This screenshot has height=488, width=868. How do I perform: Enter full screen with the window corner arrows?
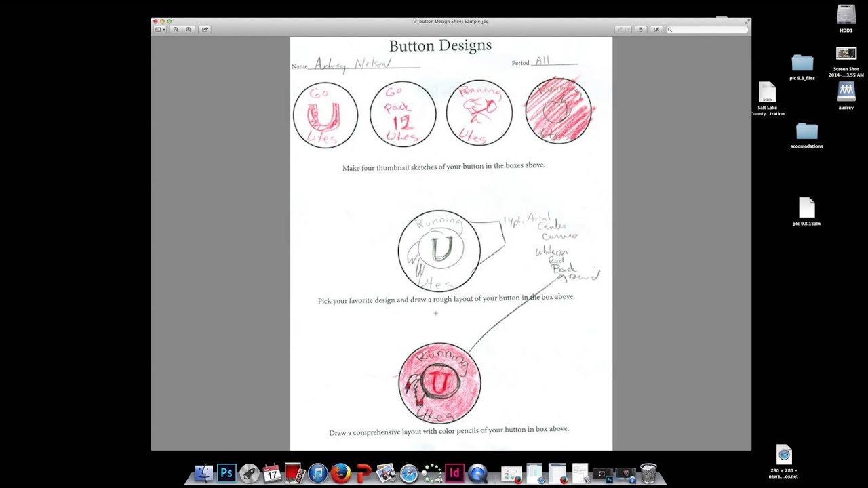click(747, 21)
